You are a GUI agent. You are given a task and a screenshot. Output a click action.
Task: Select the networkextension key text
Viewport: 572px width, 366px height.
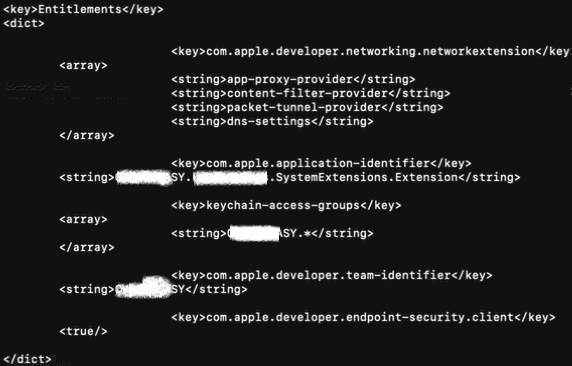(x=371, y=51)
